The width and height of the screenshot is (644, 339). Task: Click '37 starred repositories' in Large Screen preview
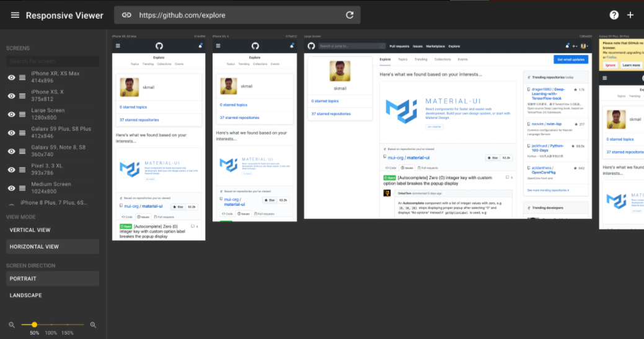pos(331,113)
